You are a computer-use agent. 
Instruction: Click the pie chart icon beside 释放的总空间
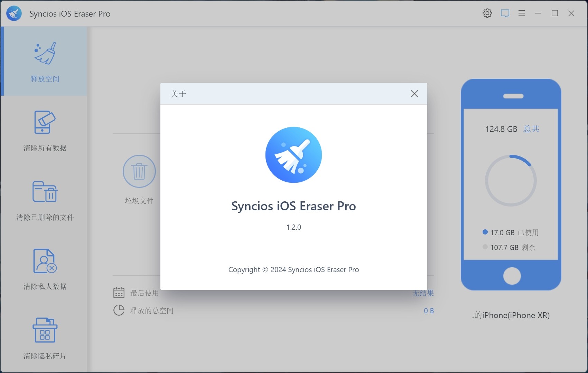(x=119, y=310)
